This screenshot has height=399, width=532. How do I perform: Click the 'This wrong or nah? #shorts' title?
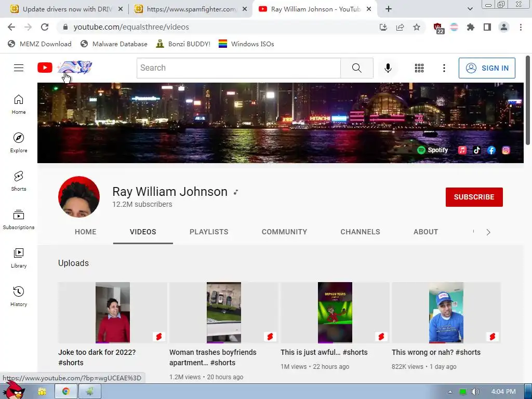click(x=436, y=352)
